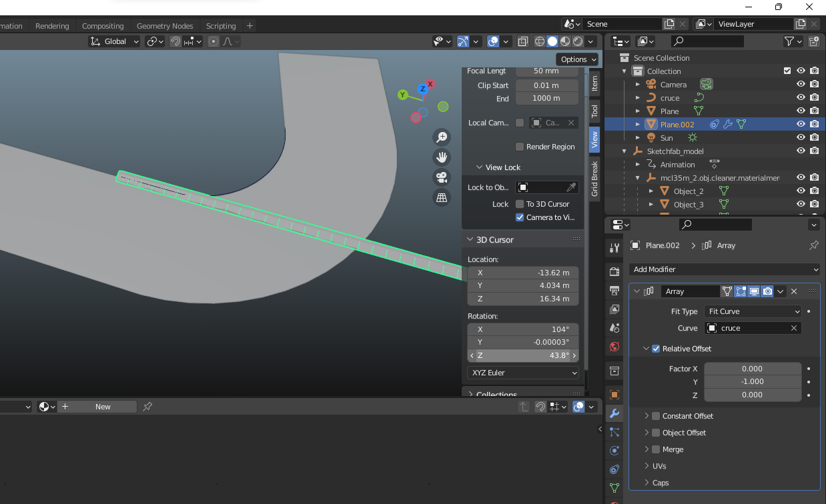Enable the Render Region checkbox
Image resolution: width=826 pixels, height=504 pixels.
[x=520, y=147]
